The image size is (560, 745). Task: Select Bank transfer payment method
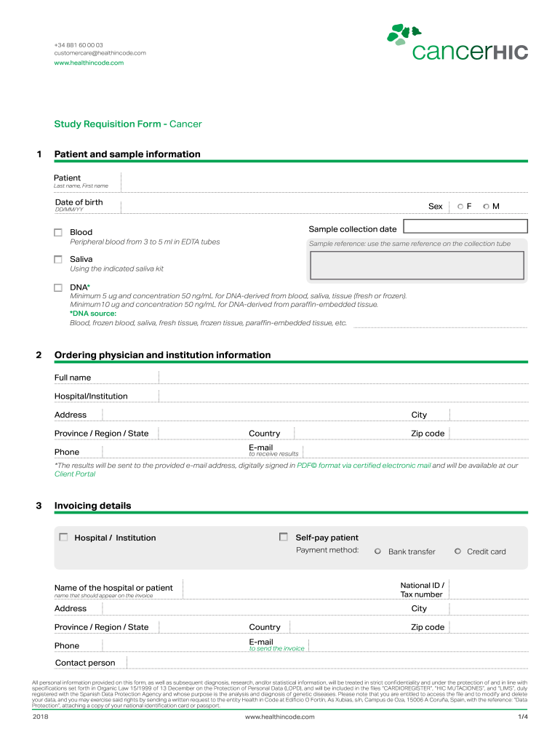point(377,551)
